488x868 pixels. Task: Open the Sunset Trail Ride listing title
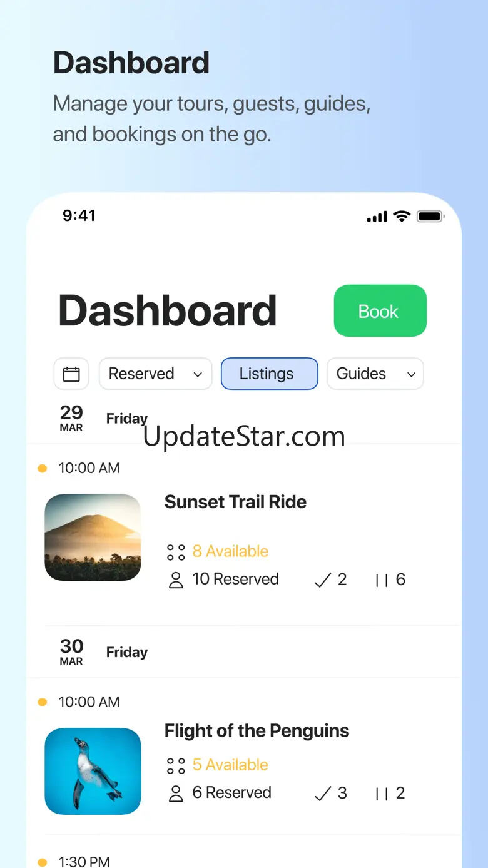[235, 502]
